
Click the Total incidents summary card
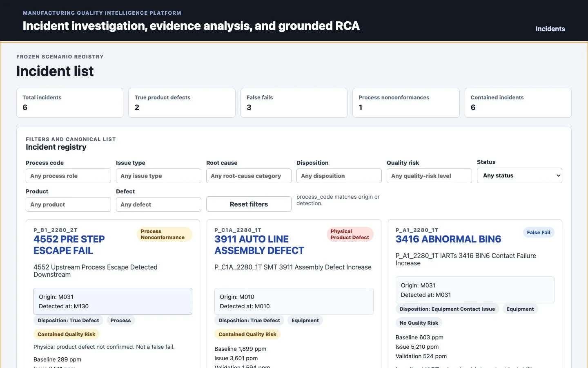(x=70, y=103)
